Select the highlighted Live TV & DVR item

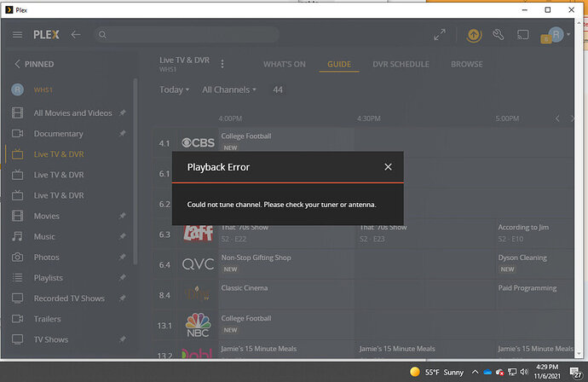[x=59, y=154]
